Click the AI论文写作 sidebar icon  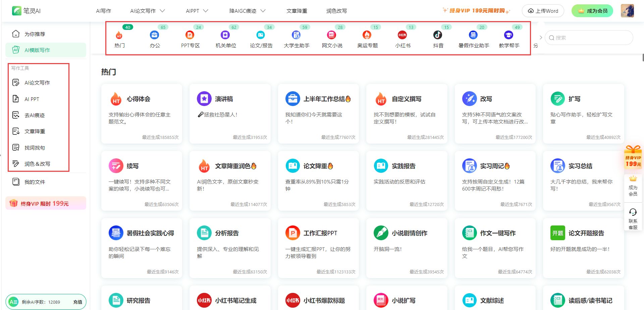[x=16, y=83]
